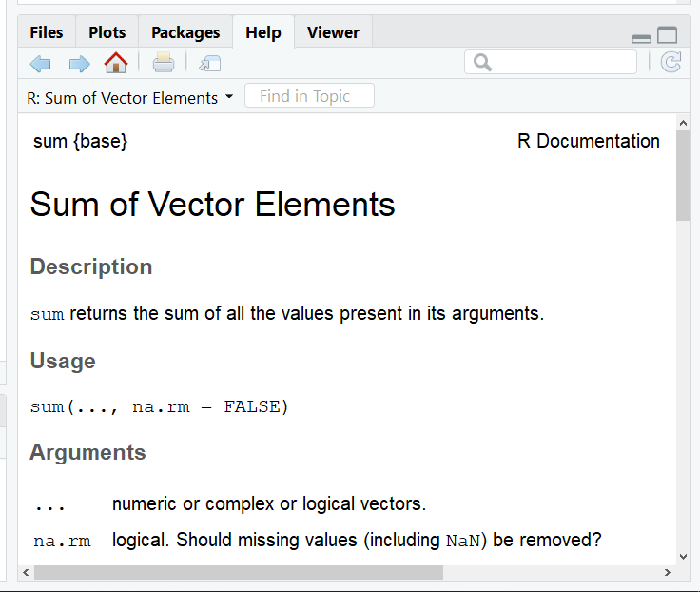Switch to the Files tab
Viewport: 700px width, 592px height.
coord(47,32)
